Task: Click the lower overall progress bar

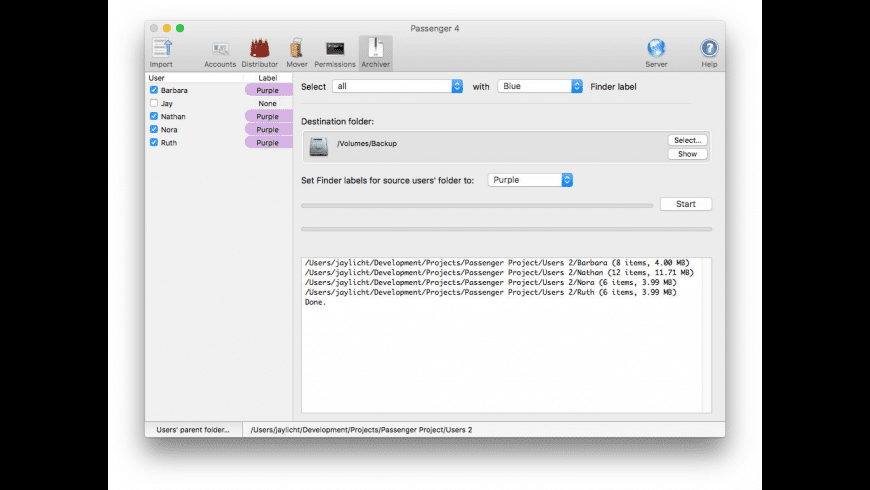Action: 507,229
